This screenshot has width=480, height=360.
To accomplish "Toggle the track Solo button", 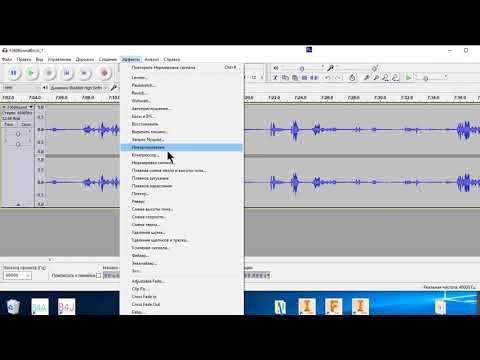I will (25, 124).
